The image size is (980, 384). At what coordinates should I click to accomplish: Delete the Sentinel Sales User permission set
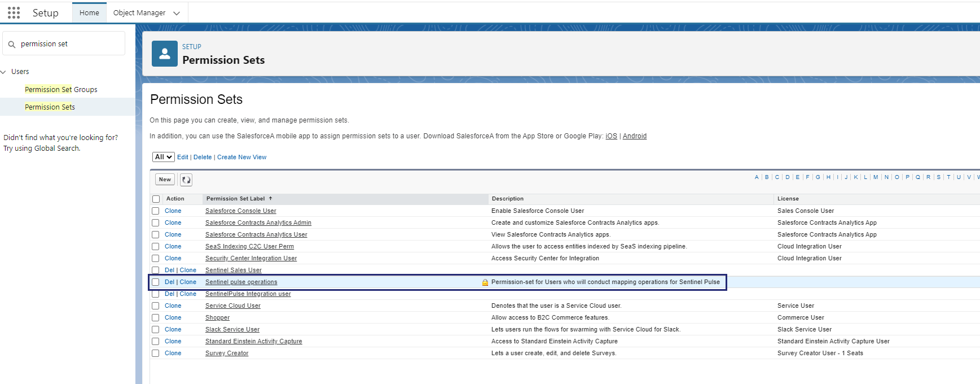point(169,270)
